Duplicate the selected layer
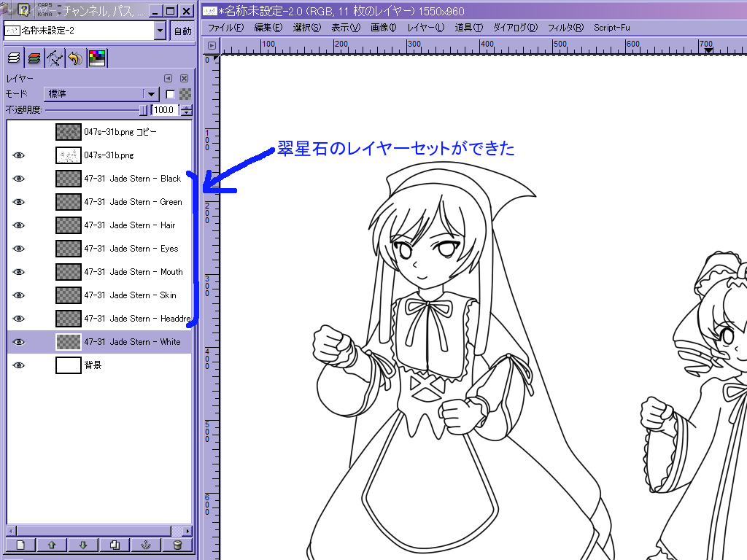The height and width of the screenshot is (560, 747). click(x=115, y=545)
